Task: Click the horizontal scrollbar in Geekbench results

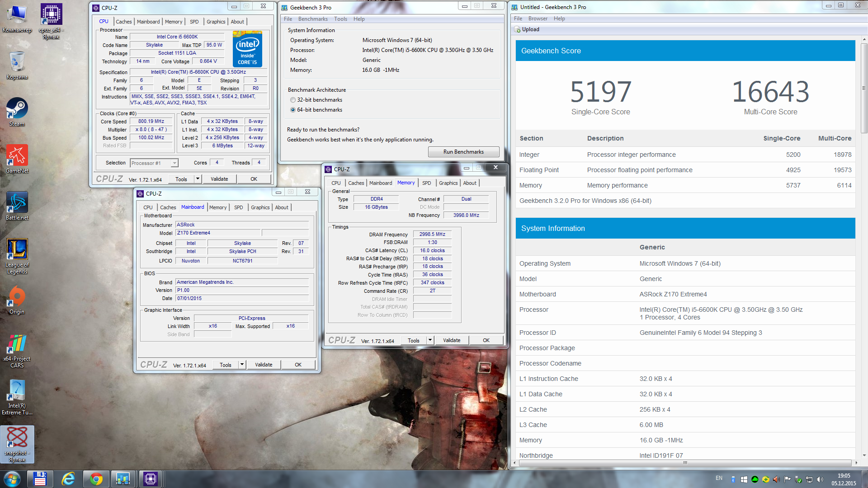Action: tap(685, 463)
